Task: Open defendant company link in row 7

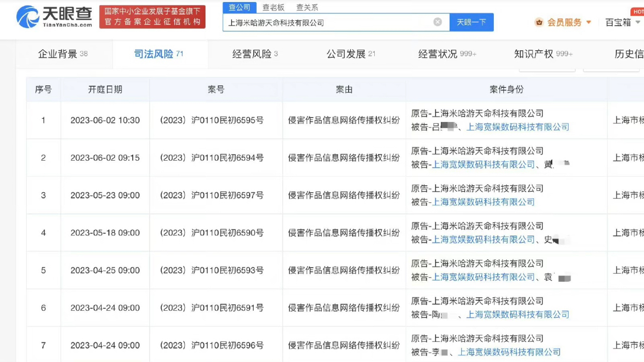Action: (509, 352)
